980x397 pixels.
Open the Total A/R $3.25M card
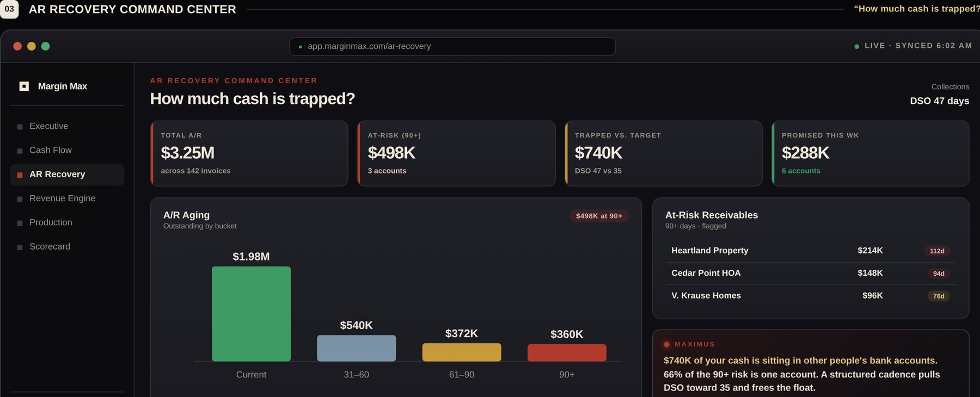pyautogui.click(x=249, y=153)
